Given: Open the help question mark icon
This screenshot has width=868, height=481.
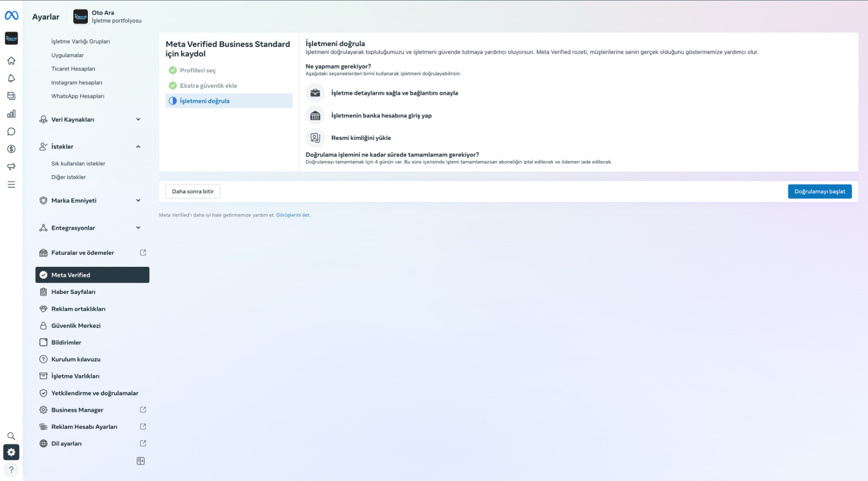Looking at the screenshot, I should (11, 470).
